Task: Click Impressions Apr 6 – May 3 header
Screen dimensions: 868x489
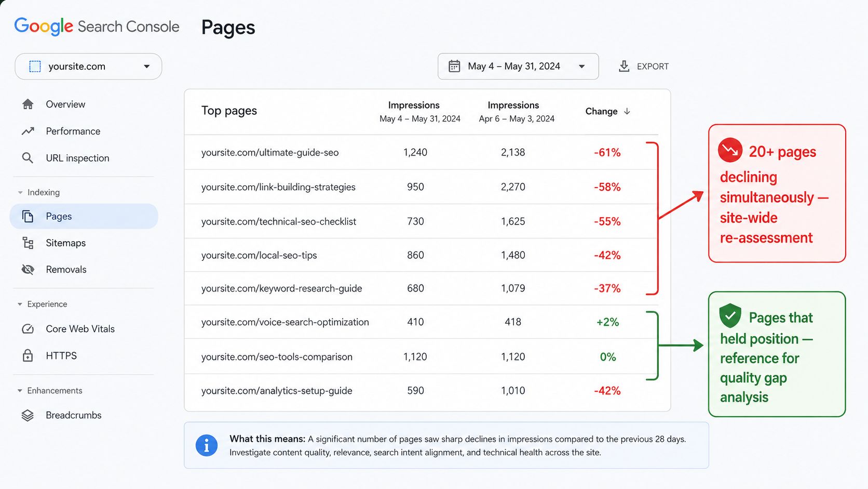Action: (517, 112)
